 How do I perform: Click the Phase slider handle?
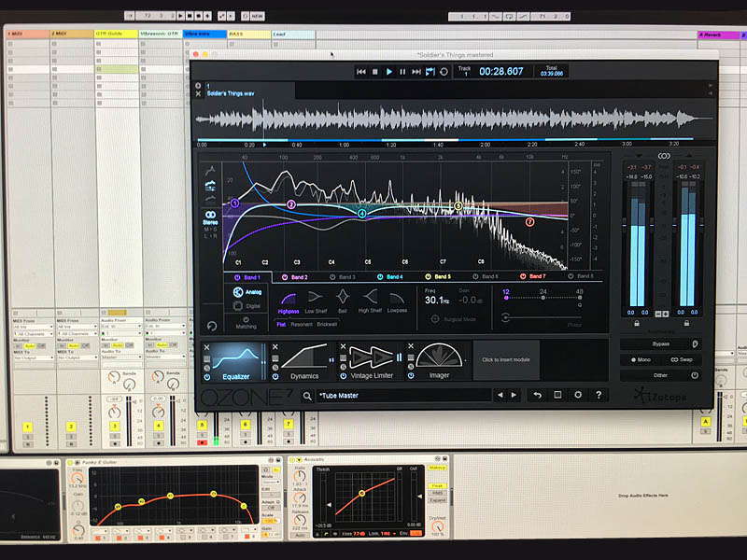[505, 316]
